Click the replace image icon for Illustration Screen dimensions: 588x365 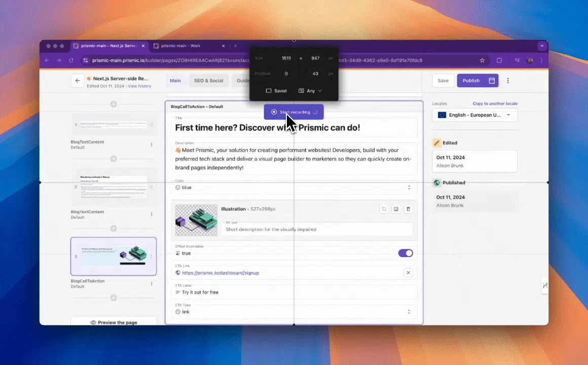(396, 209)
